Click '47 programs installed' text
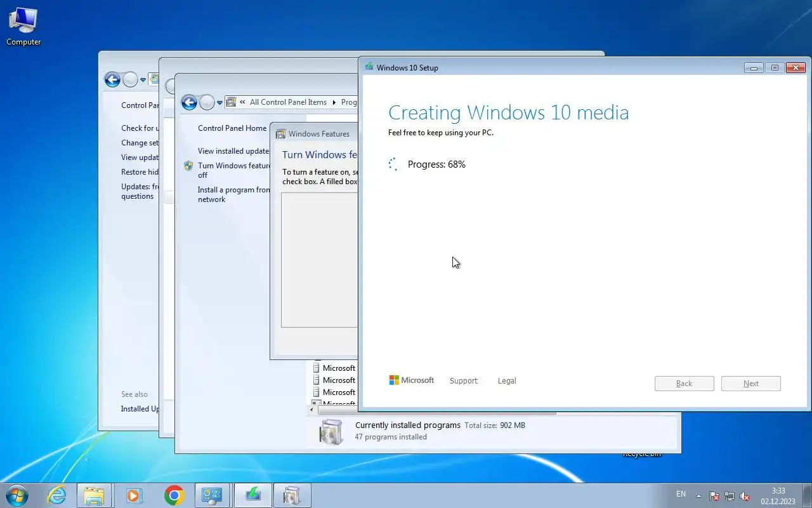Viewport: 812px width, 508px height. [391, 437]
